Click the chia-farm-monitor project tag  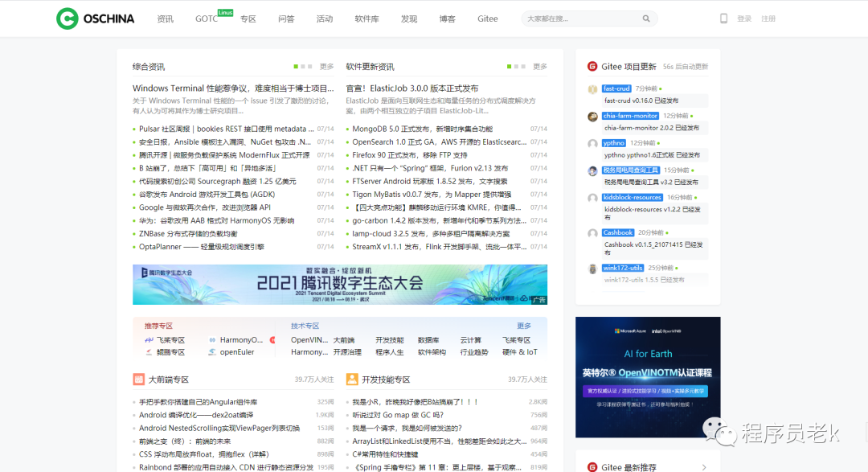click(631, 116)
